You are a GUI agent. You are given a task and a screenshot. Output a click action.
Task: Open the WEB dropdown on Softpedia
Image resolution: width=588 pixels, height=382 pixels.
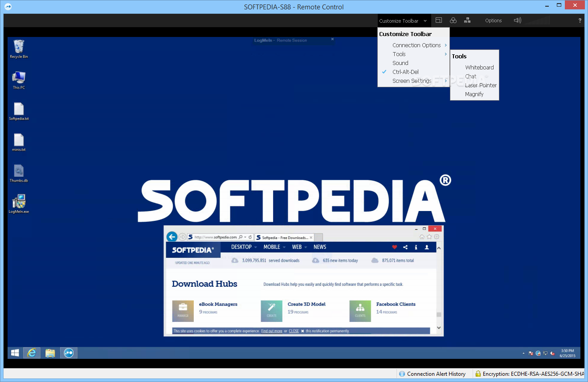tap(300, 247)
